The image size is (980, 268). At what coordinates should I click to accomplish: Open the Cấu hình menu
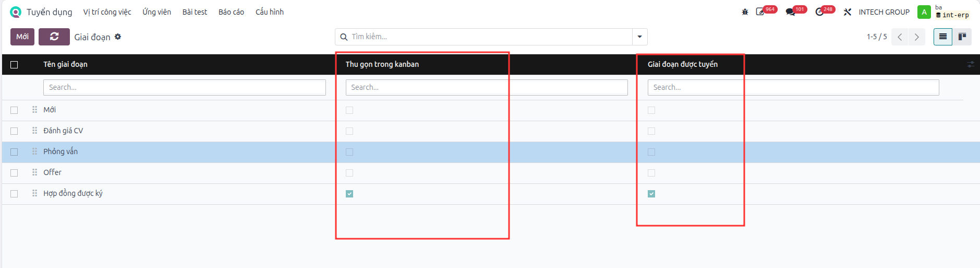[x=270, y=12]
